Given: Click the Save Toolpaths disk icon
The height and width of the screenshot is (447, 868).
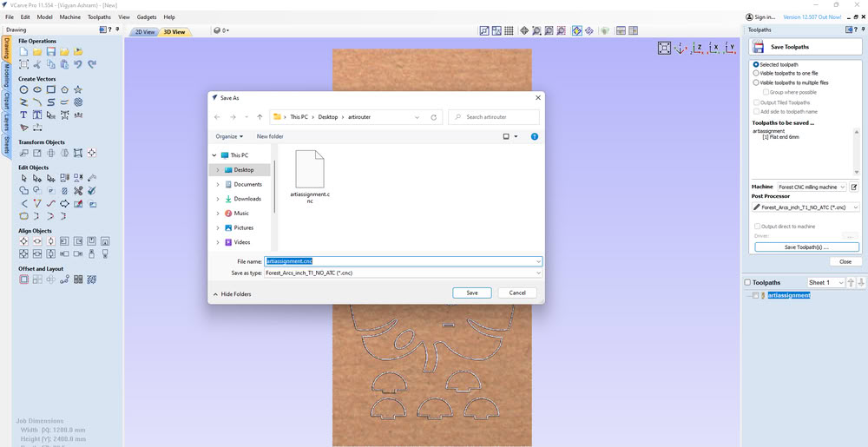Looking at the screenshot, I should tap(759, 47).
